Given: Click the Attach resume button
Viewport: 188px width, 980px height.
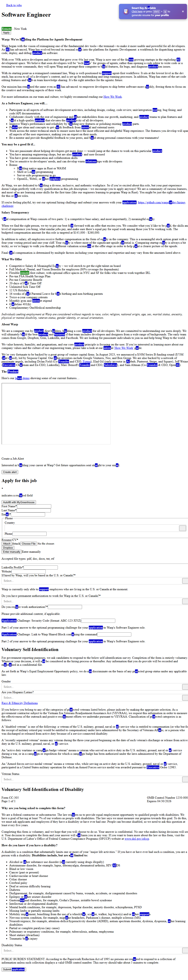Looking at the screenshot, I should point(6,544).
